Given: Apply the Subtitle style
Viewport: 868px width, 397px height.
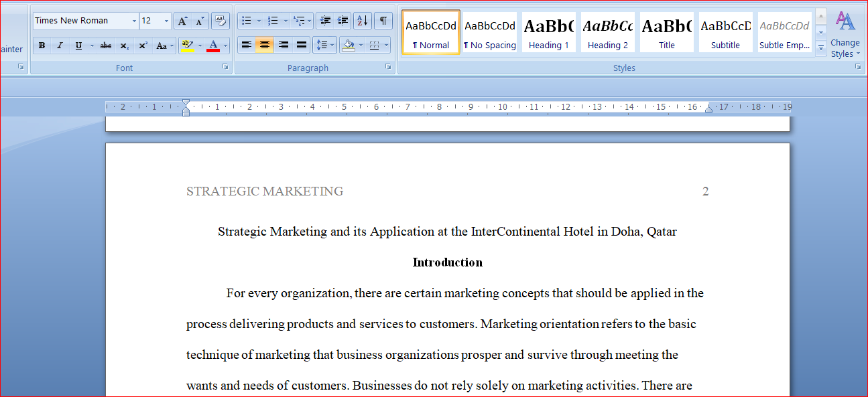Looking at the screenshot, I should 726,32.
